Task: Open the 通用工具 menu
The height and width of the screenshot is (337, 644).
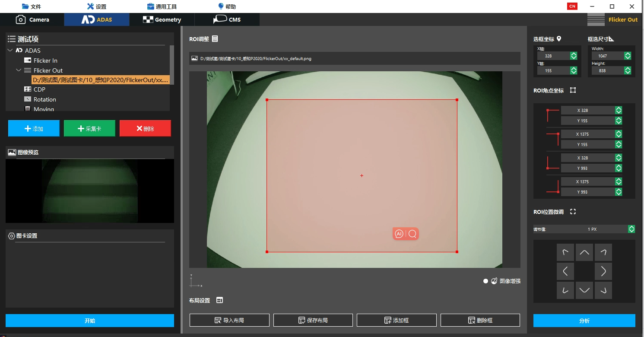Action: 162,6
